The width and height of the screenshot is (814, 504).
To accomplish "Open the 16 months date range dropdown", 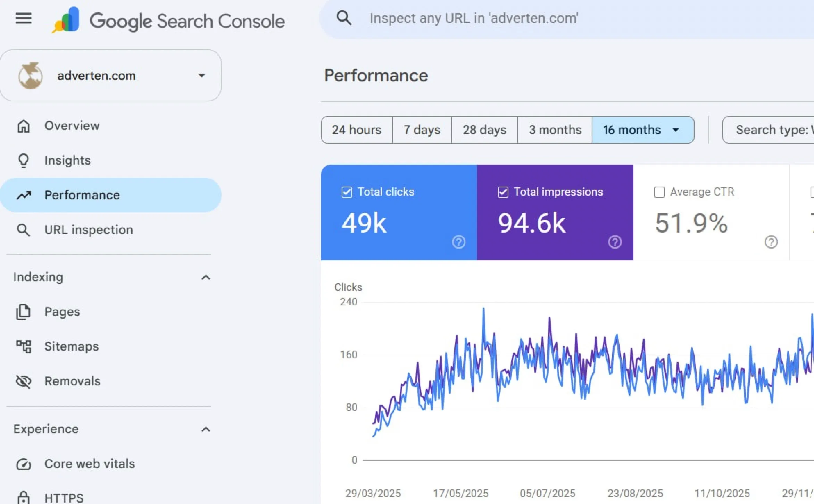I will [x=643, y=130].
